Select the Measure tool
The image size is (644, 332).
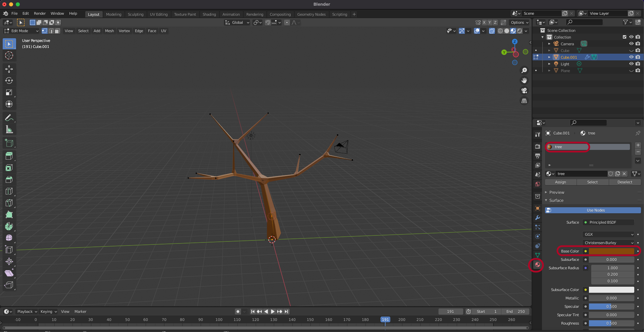(x=9, y=130)
